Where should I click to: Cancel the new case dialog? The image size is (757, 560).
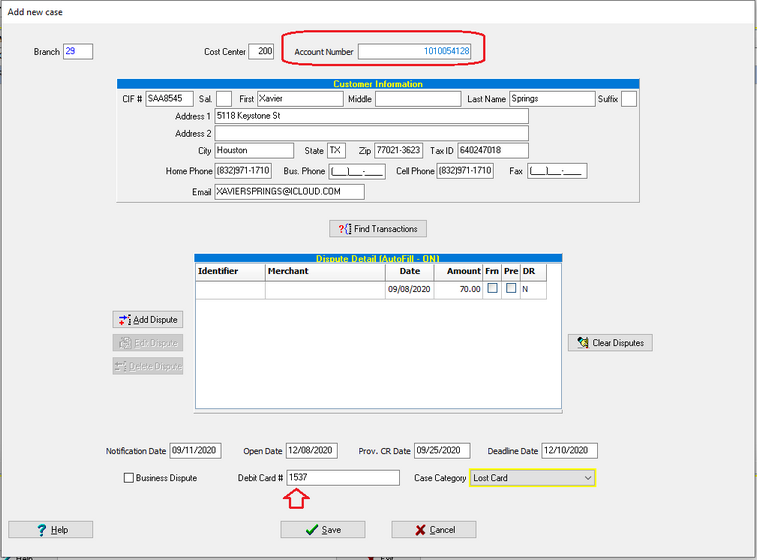[x=433, y=530]
